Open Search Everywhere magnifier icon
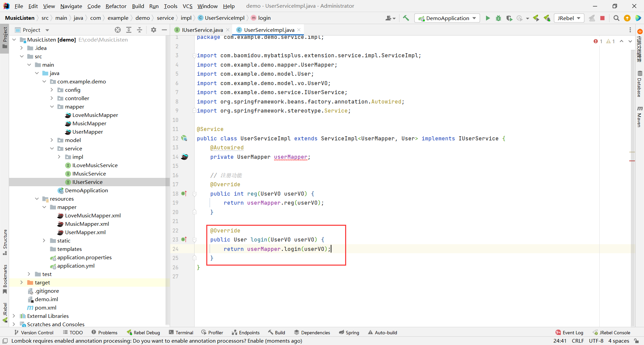The width and height of the screenshot is (644, 345). 616,18
